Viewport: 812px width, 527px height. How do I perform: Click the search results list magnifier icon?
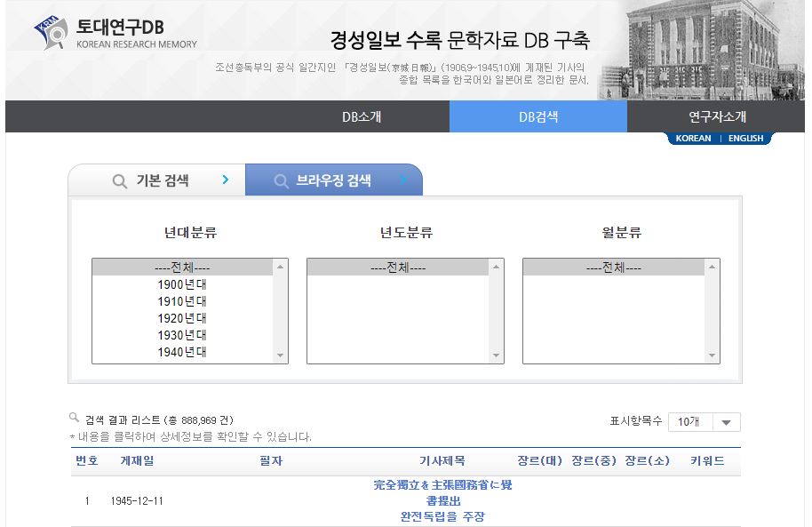point(75,418)
